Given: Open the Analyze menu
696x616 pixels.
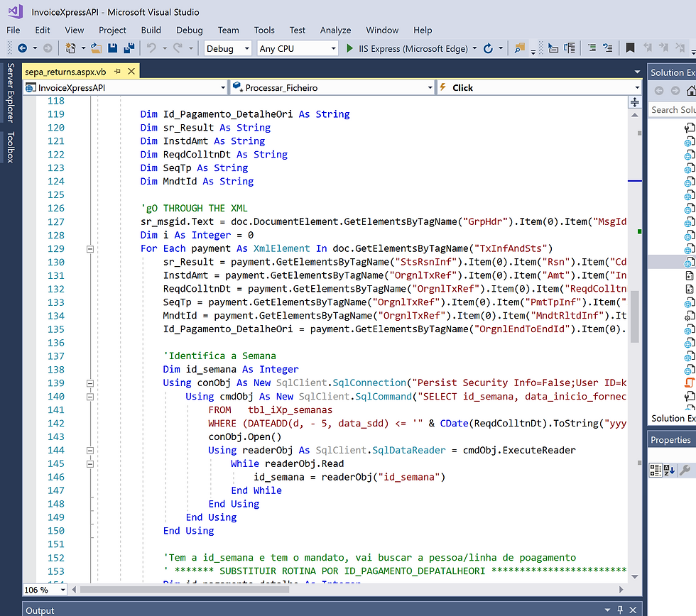Looking at the screenshot, I should point(335,30).
